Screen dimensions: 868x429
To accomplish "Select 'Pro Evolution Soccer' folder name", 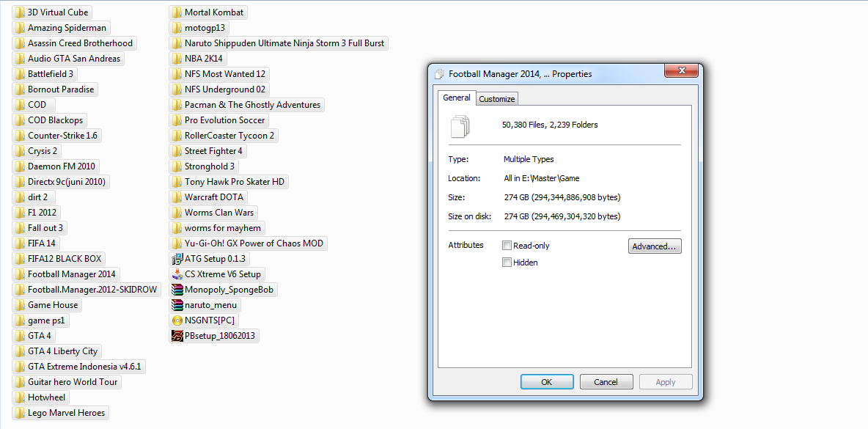I will (x=225, y=120).
